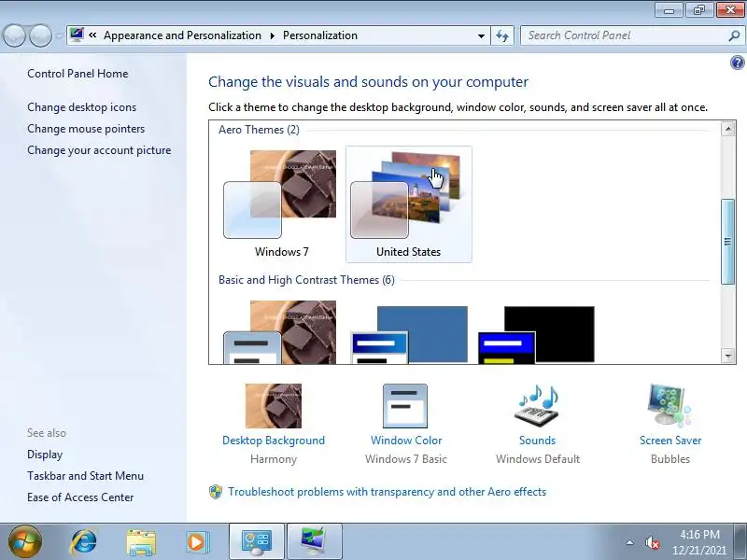This screenshot has width=747, height=560.
Task: Click the Aero Themes (2) heading
Action: 259,130
